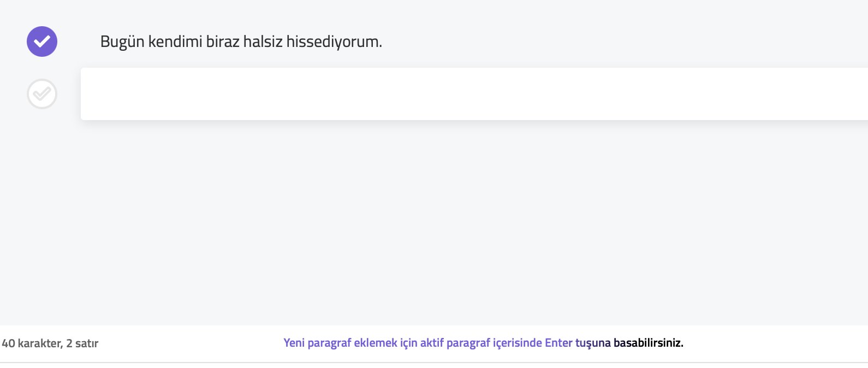Uncheck the purple checkmark beside the first paragraph
868x368 pixels.
coord(42,41)
